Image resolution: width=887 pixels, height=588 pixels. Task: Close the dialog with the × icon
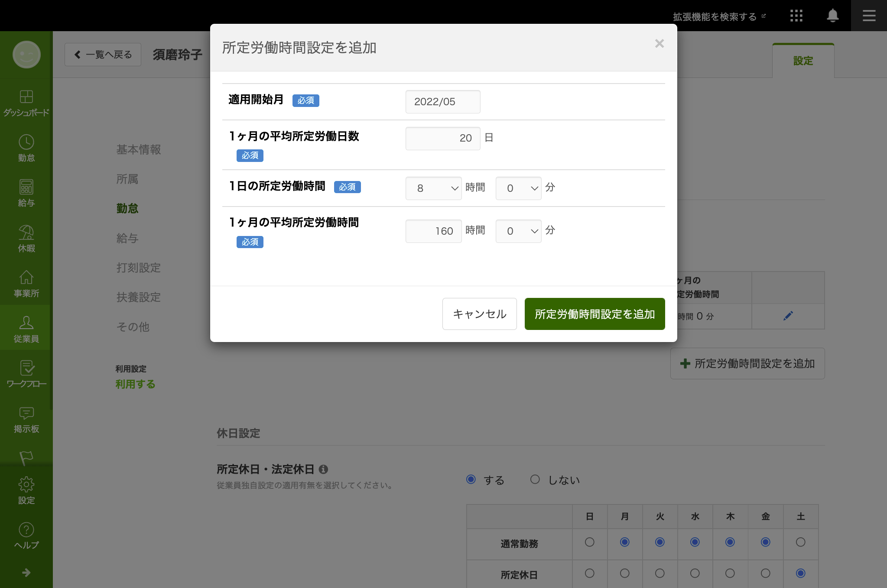pos(660,43)
